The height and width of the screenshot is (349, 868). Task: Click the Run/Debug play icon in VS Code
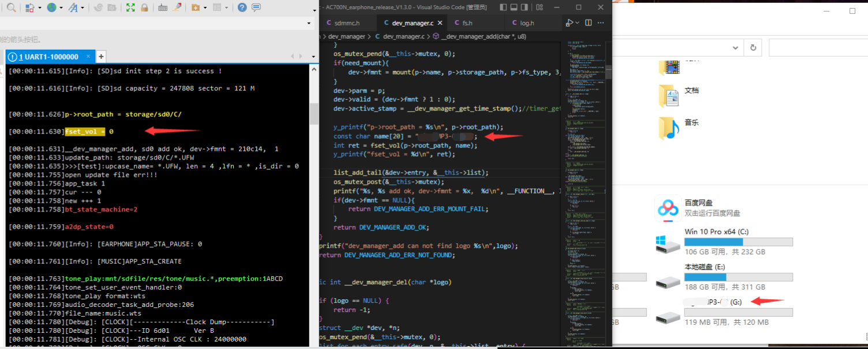(x=569, y=23)
